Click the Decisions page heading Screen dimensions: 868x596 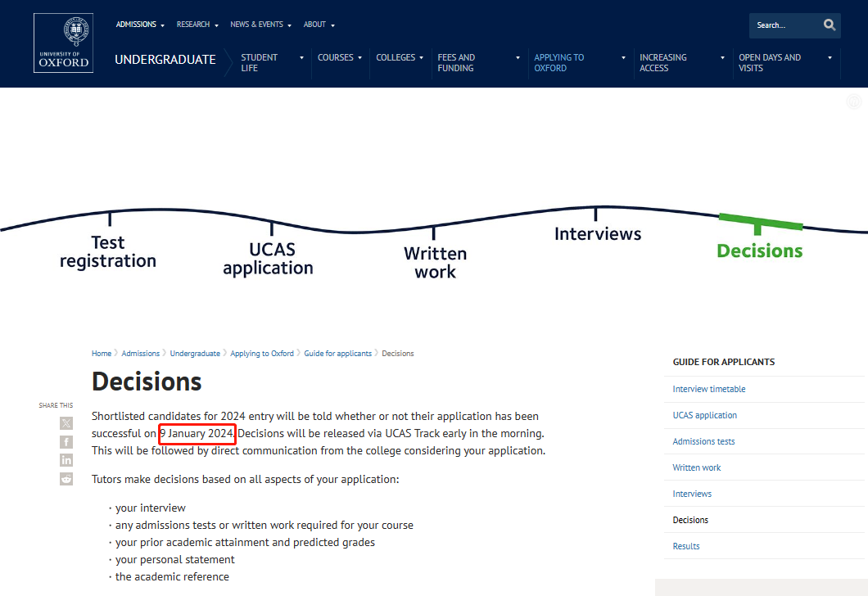[147, 382]
